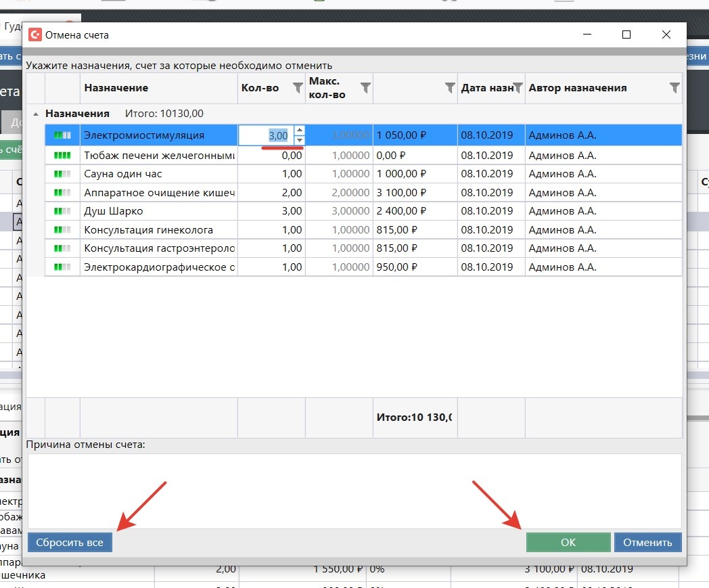The image size is (709, 588).
Task: Click the filter icon in price column
Action: [x=450, y=88]
